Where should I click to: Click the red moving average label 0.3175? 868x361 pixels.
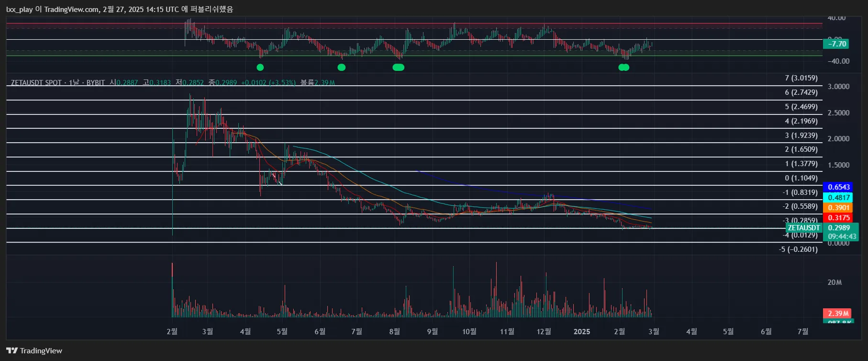tap(838, 218)
